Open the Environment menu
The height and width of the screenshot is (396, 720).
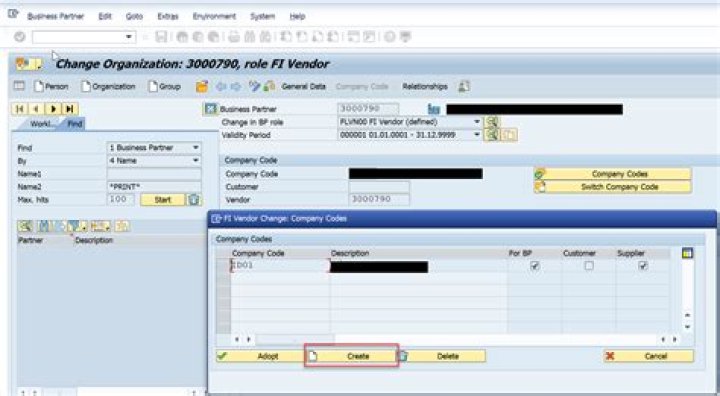tap(214, 16)
